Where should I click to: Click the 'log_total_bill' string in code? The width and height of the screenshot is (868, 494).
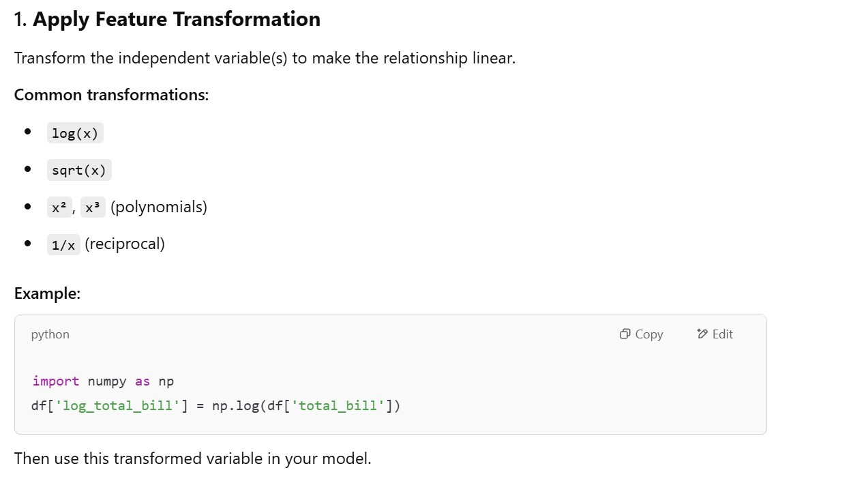click(x=118, y=406)
